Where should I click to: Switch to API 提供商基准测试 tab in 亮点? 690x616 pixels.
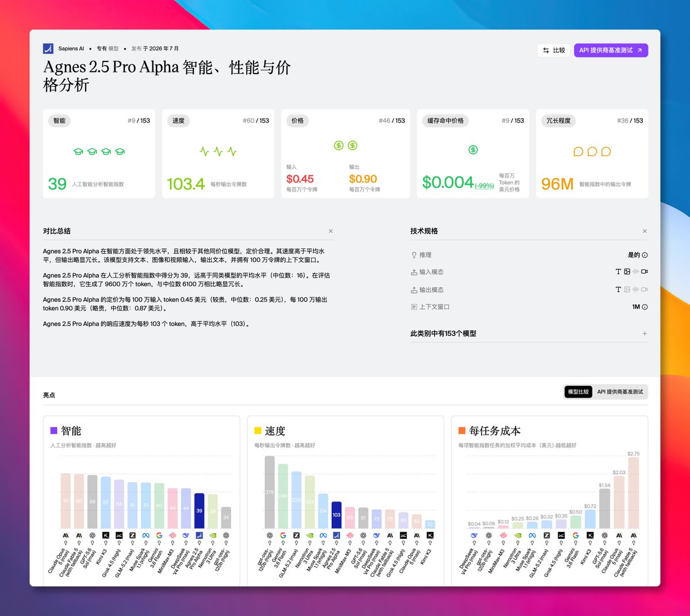coord(620,392)
